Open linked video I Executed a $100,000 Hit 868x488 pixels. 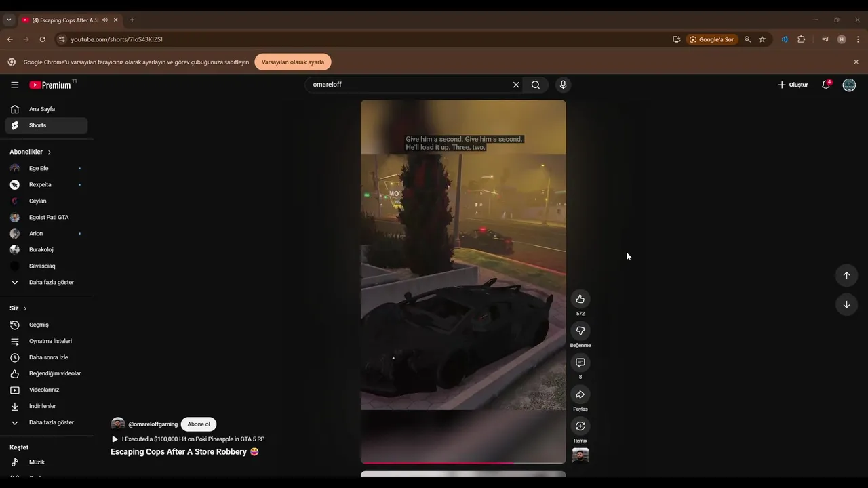coord(188,439)
